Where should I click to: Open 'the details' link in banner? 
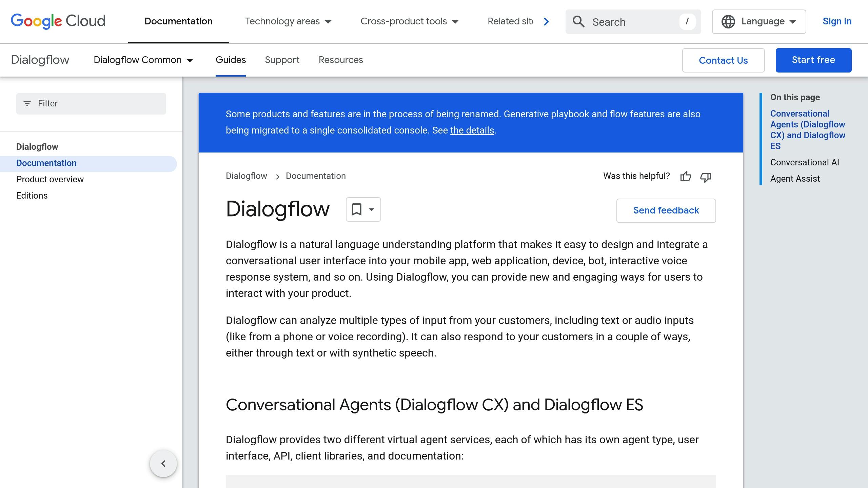tap(472, 130)
